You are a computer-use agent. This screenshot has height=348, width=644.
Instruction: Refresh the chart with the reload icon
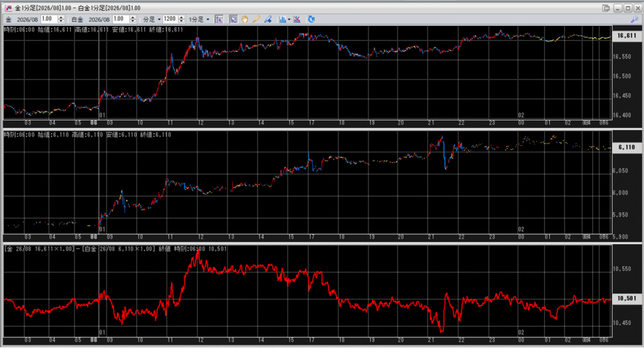(311, 19)
